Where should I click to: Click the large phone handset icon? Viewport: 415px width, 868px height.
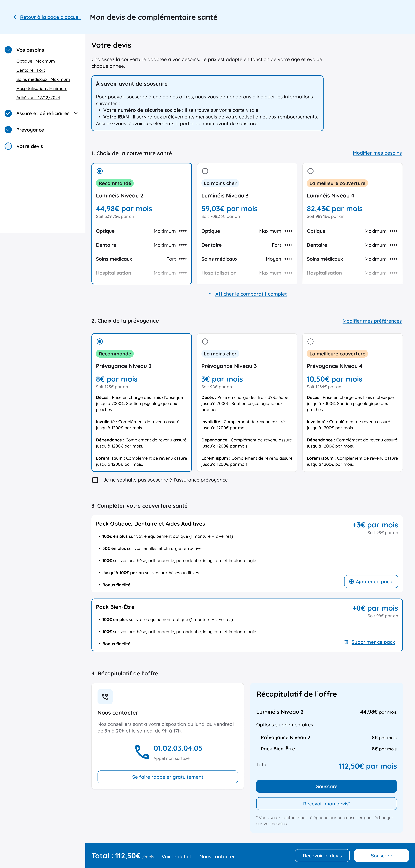click(142, 752)
